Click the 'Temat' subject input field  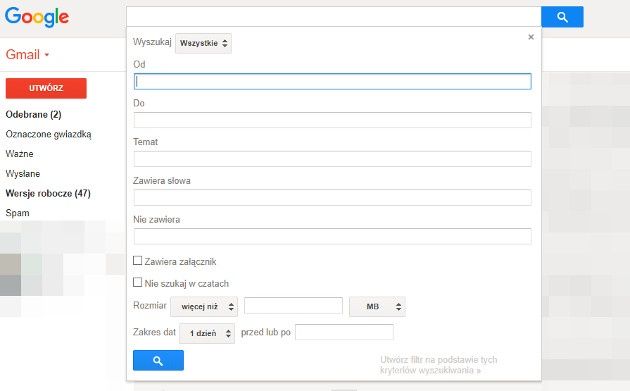click(333, 159)
